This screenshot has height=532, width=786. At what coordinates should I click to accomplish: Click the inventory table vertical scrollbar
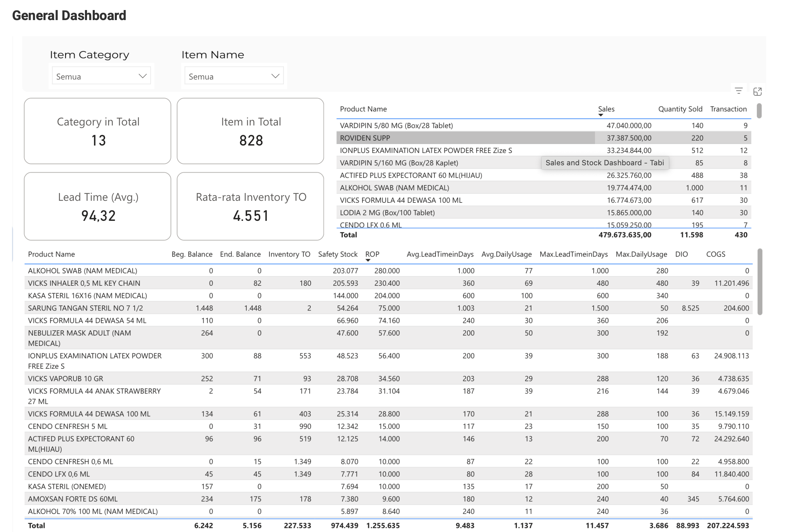(x=760, y=281)
